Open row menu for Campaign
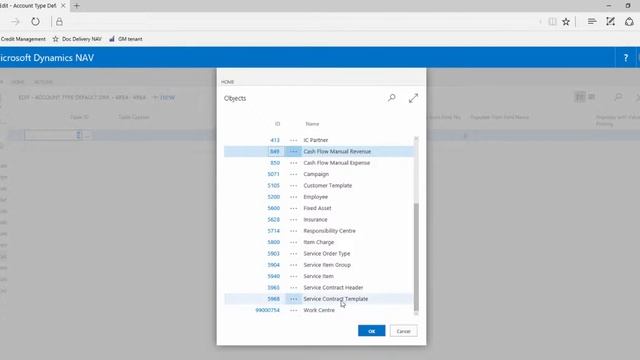640x360 pixels. point(293,174)
